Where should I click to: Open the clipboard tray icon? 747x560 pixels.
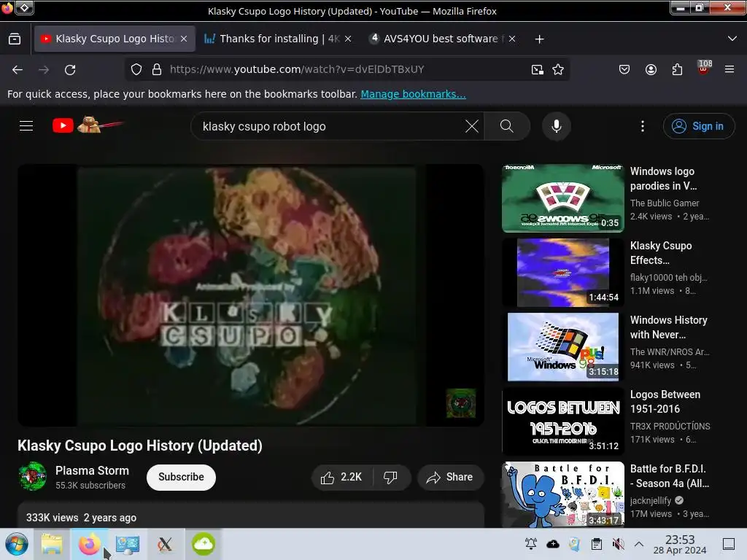(597, 544)
